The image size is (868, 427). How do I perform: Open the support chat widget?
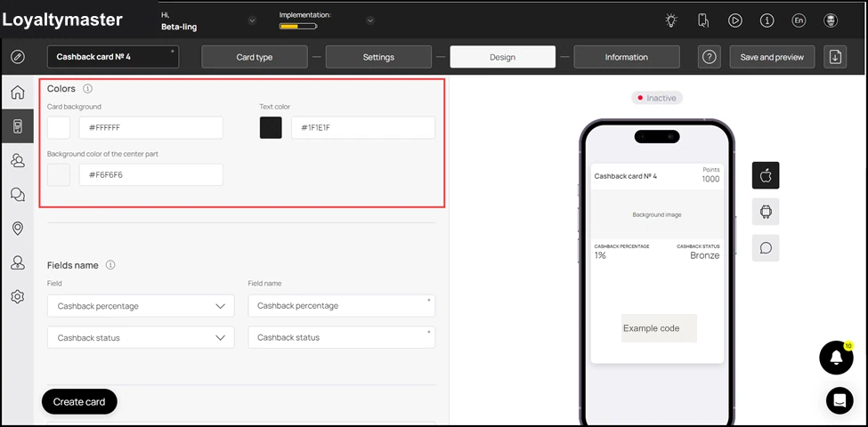point(840,400)
